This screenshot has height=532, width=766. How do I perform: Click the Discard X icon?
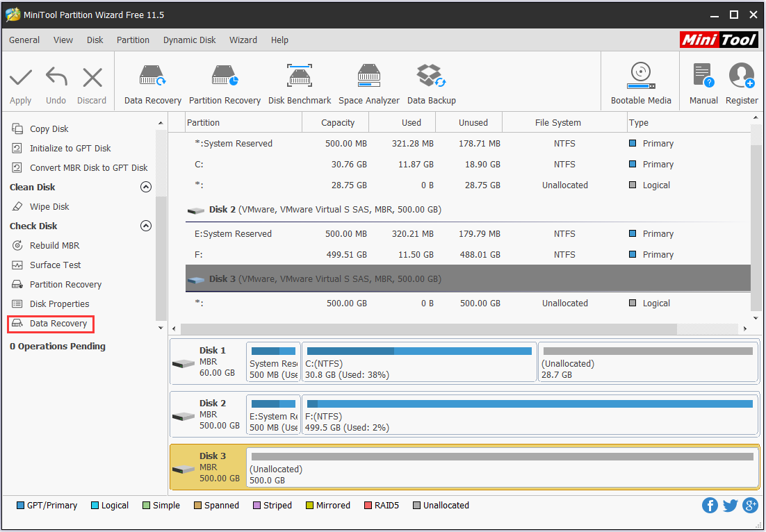click(x=92, y=78)
